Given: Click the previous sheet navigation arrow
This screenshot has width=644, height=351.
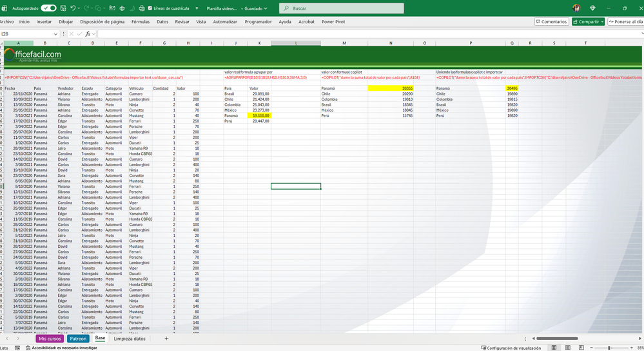Looking at the screenshot, I should coord(7,339).
